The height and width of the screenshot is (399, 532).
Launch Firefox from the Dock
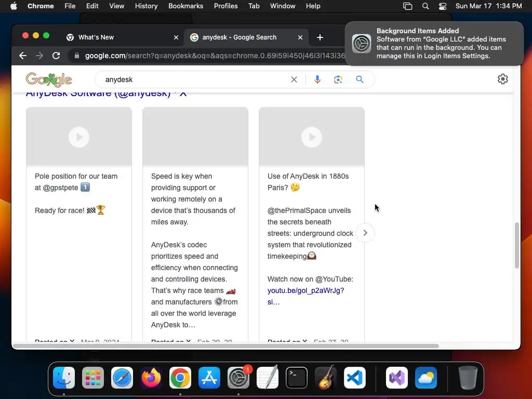[x=151, y=378]
